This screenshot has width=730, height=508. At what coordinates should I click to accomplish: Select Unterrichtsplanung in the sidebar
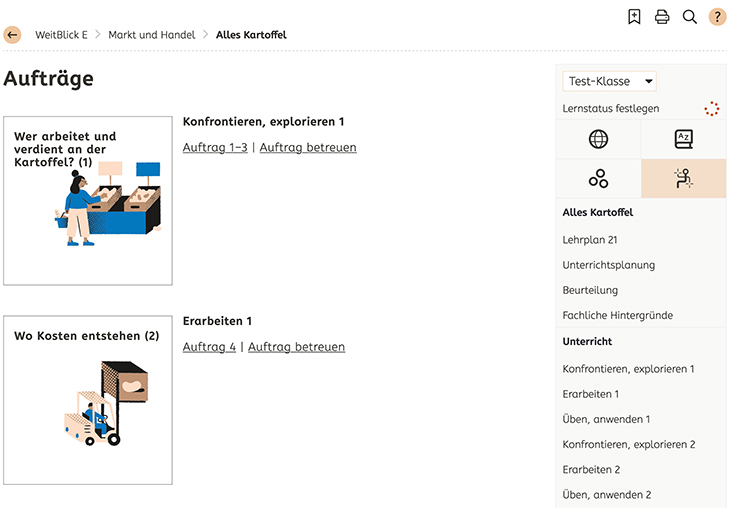pyautogui.click(x=608, y=265)
